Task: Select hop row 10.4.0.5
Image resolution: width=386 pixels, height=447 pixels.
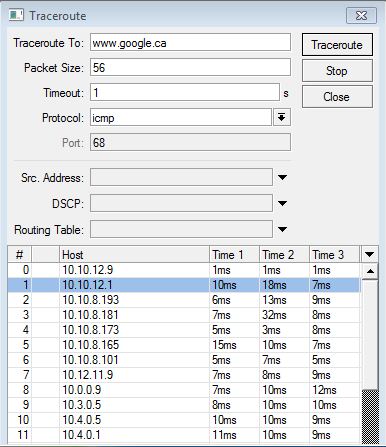Action: (x=184, y=420)
